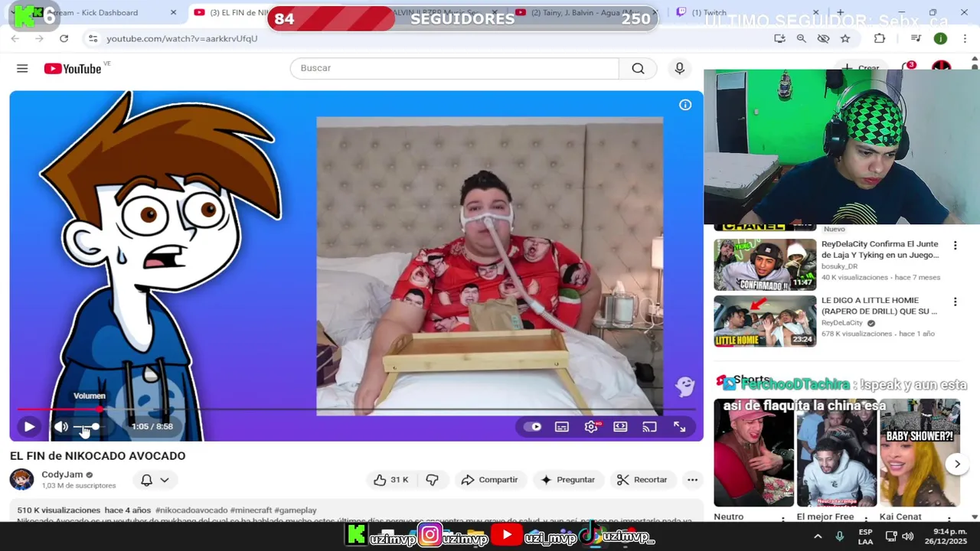Open the BABY SHOWER Kai Cenat short
980x551 pixels.
pyautogui.click(x=920, y=452)
